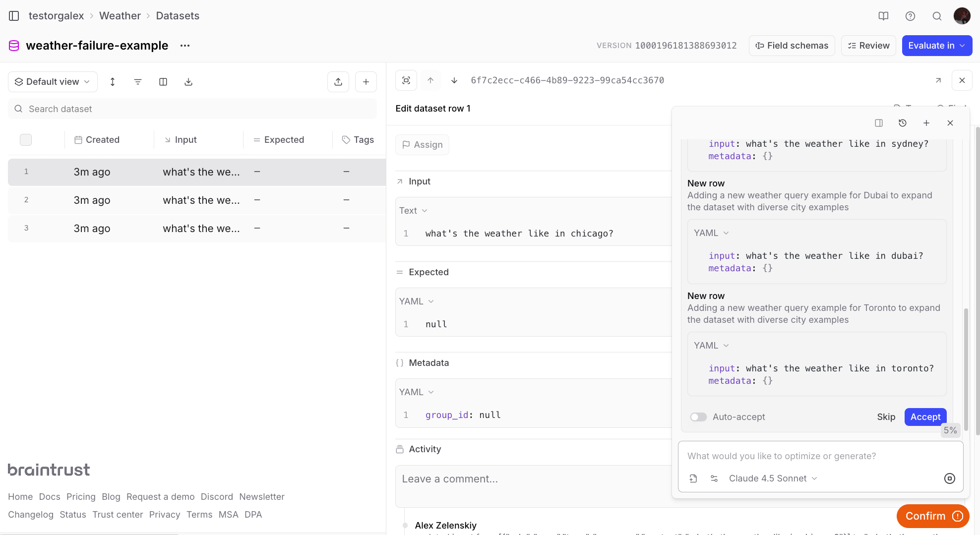Click the Assign button
This screenshot has width=980, height=535.
pos(422,145)
